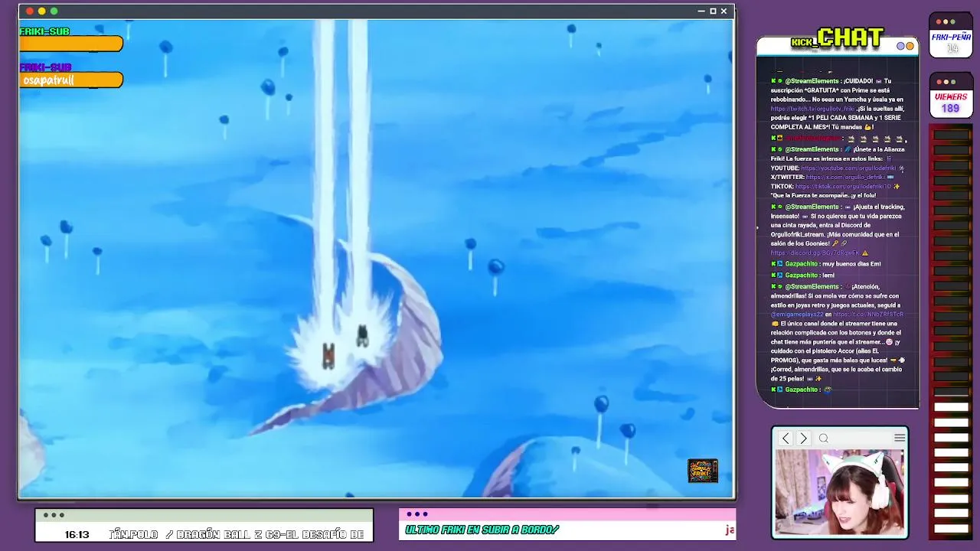Screen dimensions: 980x551
Task: Maximize the video window with square icon
Action: click(713, 11)
